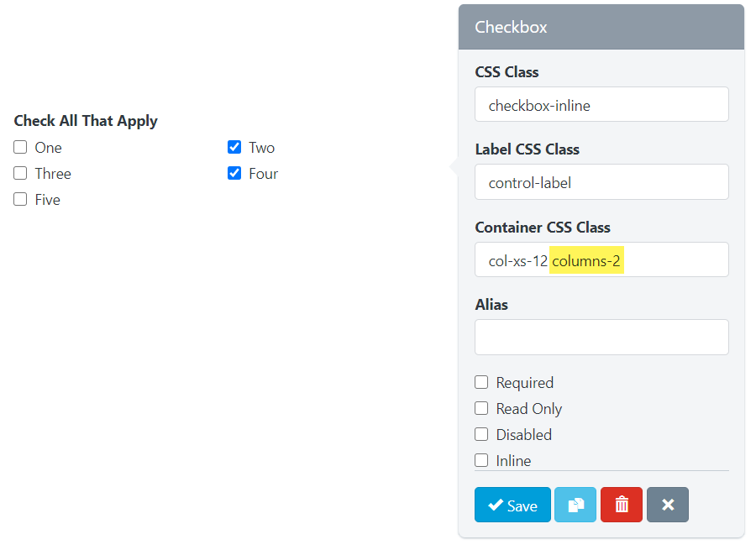Uncheck the 'Two' checkbox

pos(234,148)
